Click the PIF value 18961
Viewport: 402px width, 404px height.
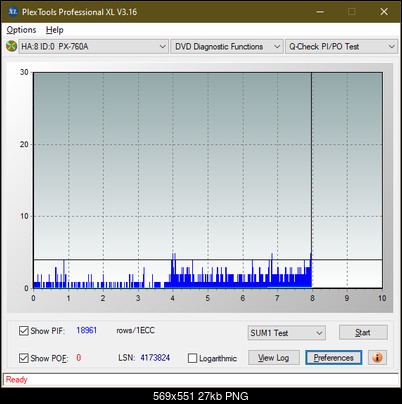[x=87, y=330]
